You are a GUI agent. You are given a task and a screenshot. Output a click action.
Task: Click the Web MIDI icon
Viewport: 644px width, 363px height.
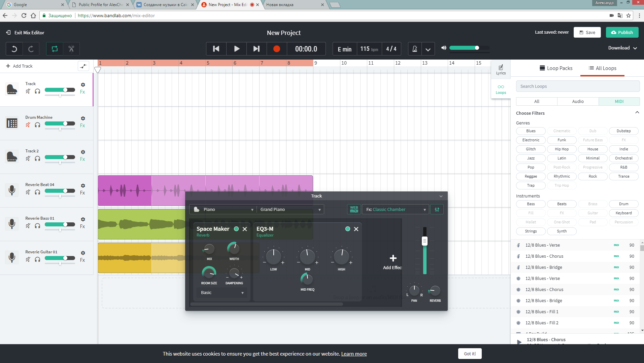[x=354, y=209]
